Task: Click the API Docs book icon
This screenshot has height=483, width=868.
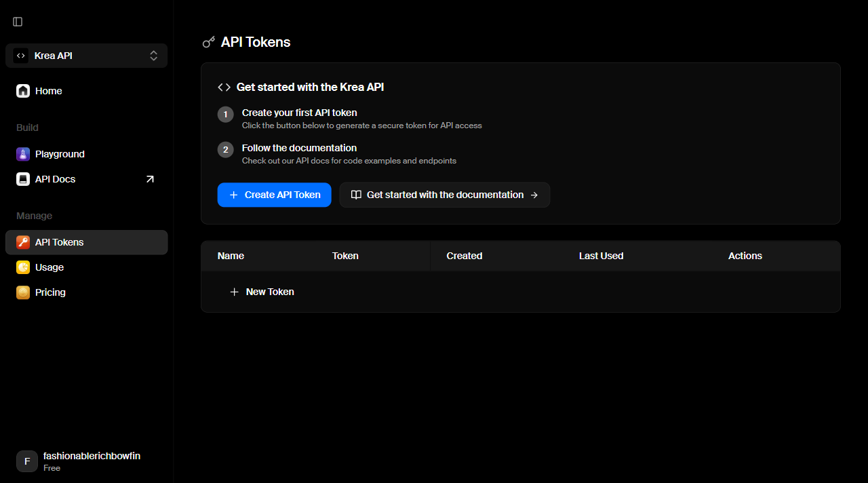Action: pos(23,179)
